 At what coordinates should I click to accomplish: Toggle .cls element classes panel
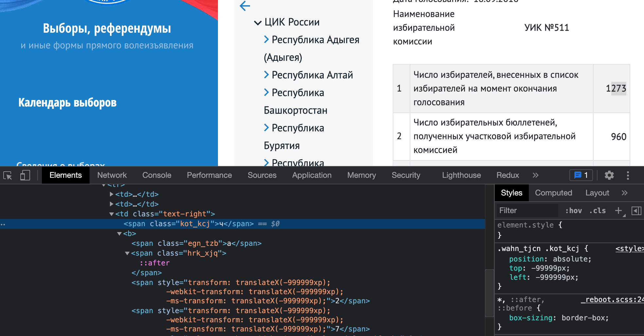click(597, 211)
